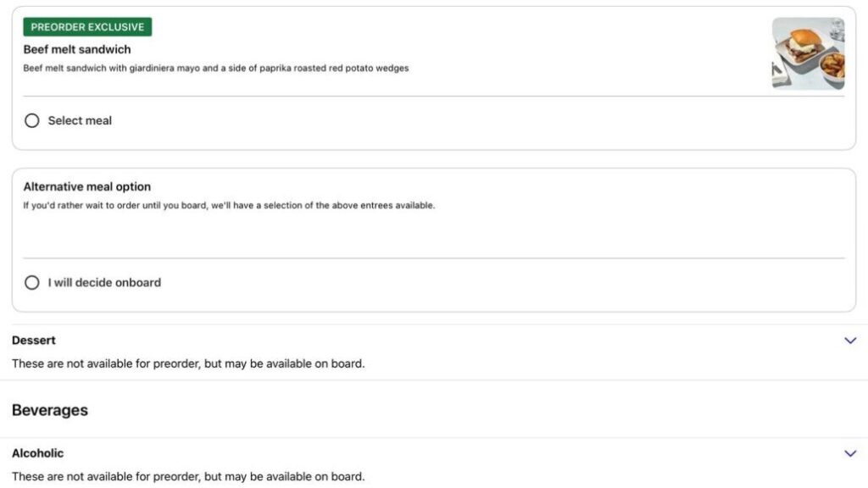This screenshot has width=868, height=488.
Task: Open the Beef melt sandwich photo thumbnail
Action: point(808,53)
